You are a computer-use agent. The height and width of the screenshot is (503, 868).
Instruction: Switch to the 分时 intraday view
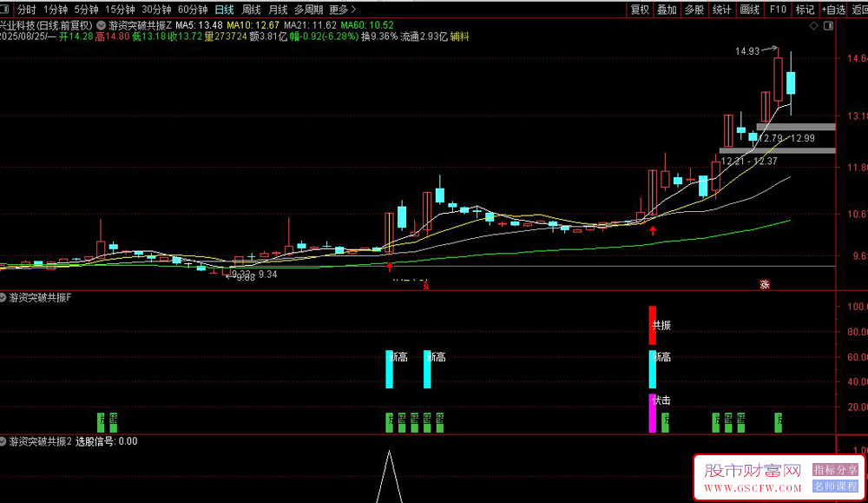[26, 10]
